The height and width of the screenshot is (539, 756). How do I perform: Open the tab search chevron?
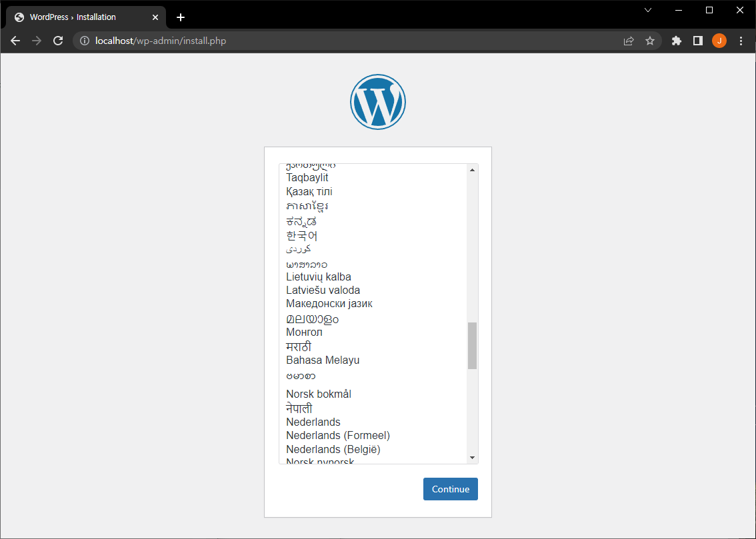648,10
